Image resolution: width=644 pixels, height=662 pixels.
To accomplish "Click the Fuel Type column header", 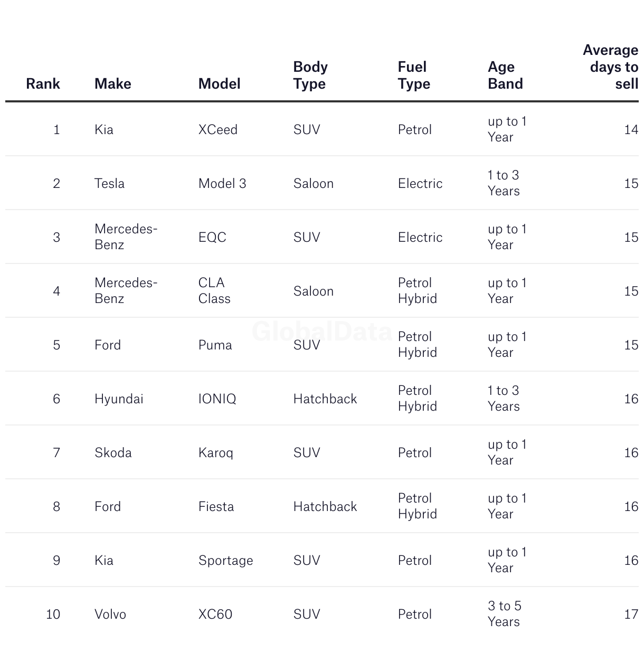I will [x=414, y=75].
